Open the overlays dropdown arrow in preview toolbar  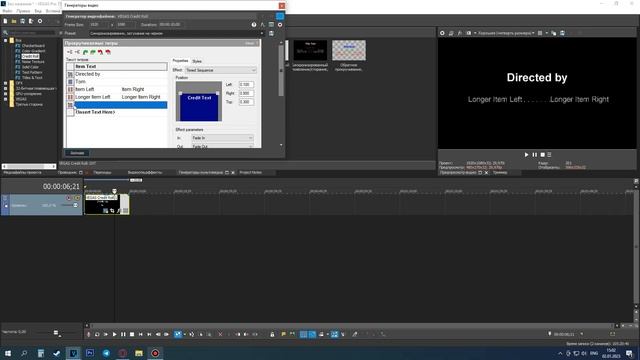[547, 33]
